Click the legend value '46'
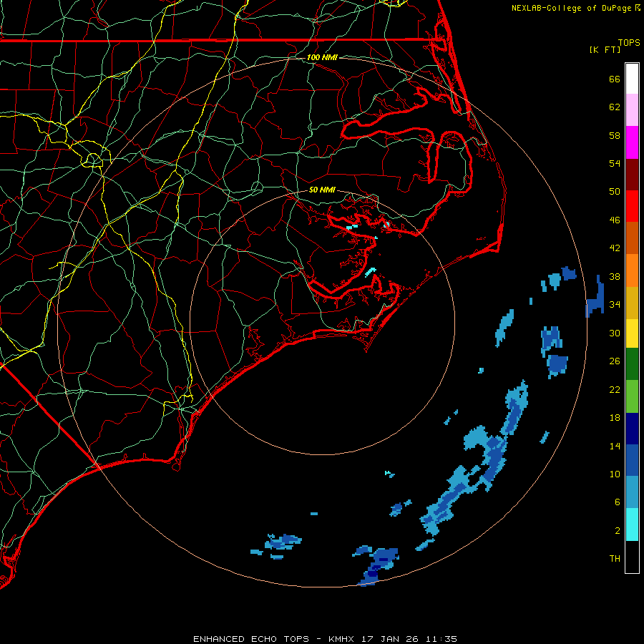This screenshot has height=644, width=644. click(x=615, y=220)
